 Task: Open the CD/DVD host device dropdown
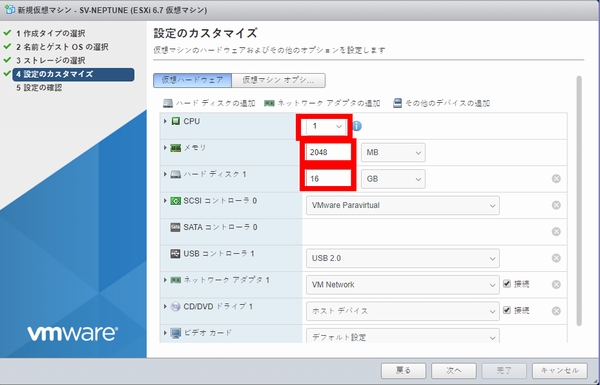tap(403, 311)
